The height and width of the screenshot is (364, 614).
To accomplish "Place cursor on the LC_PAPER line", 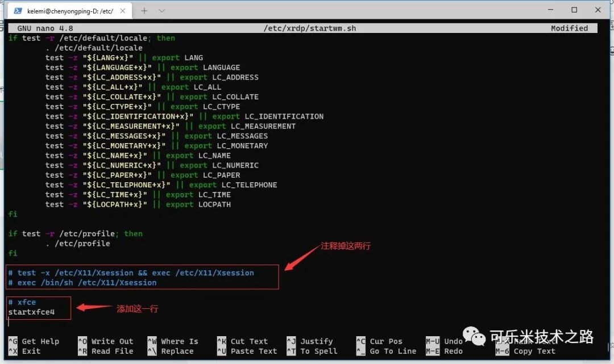I will (143, 175).
